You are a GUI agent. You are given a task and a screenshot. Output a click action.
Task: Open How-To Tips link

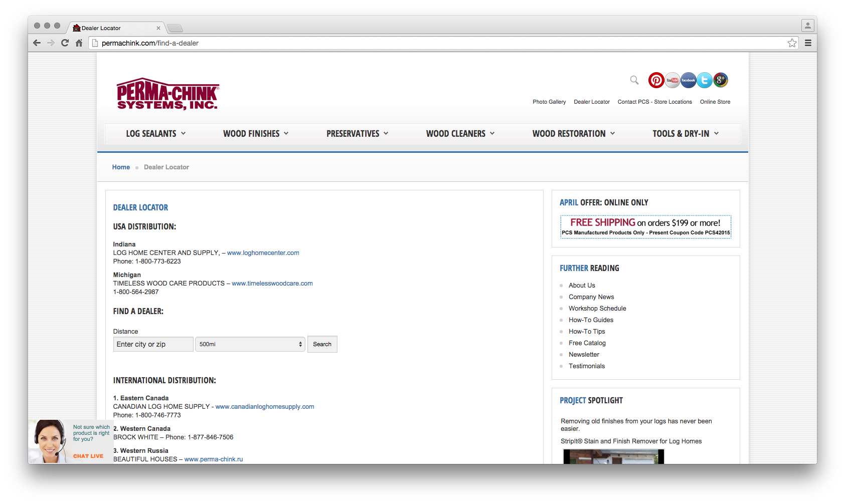tap(587, 332)
